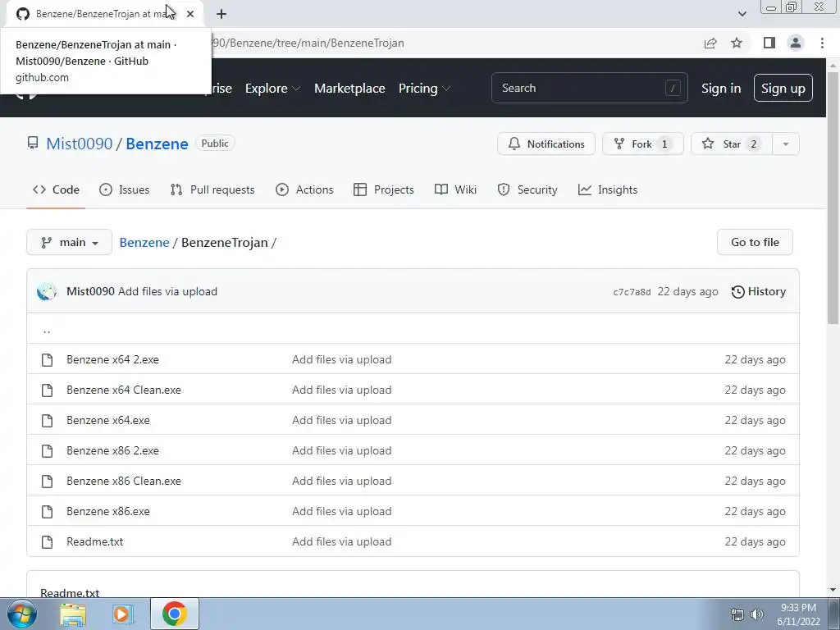Expand the Pricing menu in header
Screen dimensions: 840x630
(424, 89)
